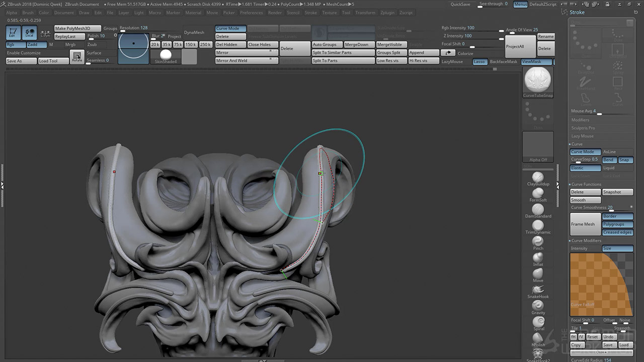Image resolution: width=644 pixels, height=362 pixels.
Task: Disable the Elastic curve option
Action: pos(585,168)
